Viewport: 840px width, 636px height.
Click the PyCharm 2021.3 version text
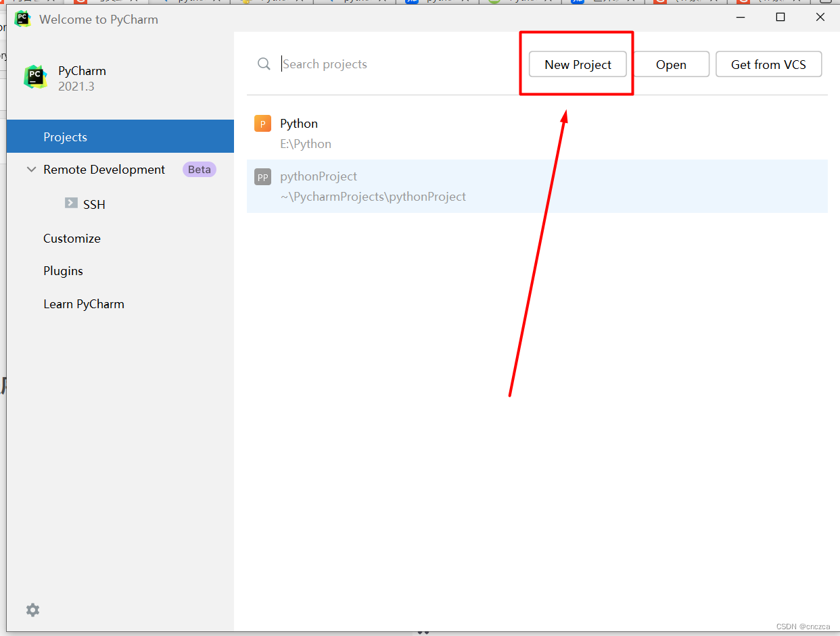[x=76, y=87]
